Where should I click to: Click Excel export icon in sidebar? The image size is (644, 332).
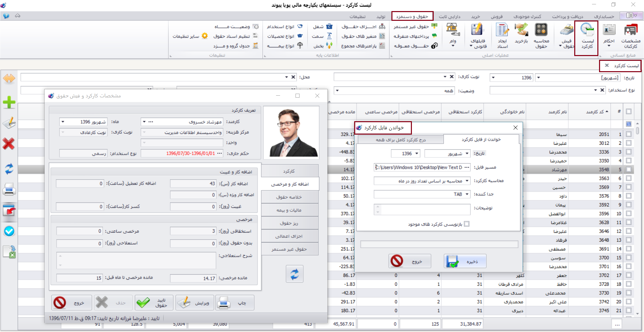pyautogui.click(x=9, y=252)
